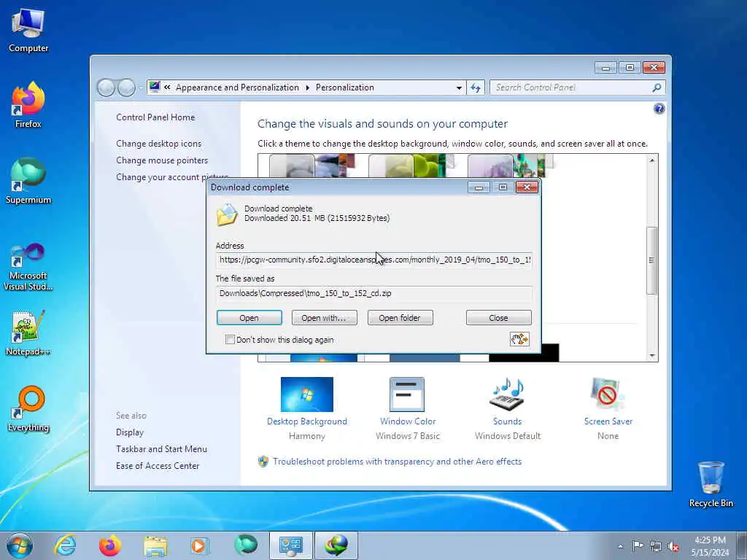Check Don't show this dialog again
Screen dimensions: 747x560
coord(230,340)
